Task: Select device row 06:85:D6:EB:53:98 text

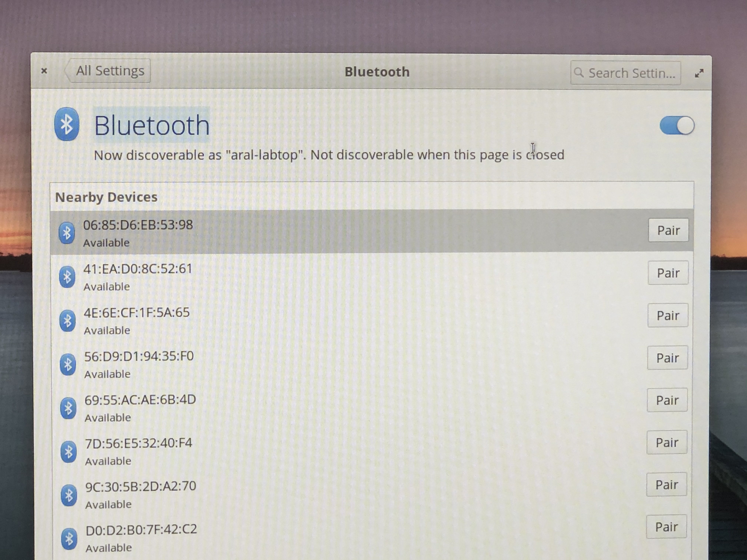Action: [x=138, y=225]
